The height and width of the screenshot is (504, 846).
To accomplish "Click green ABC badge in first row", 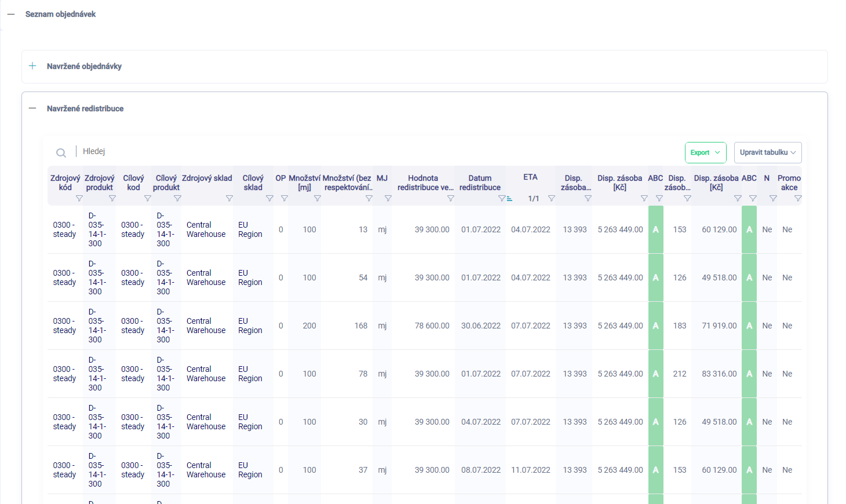I will [x=656, y=229].
